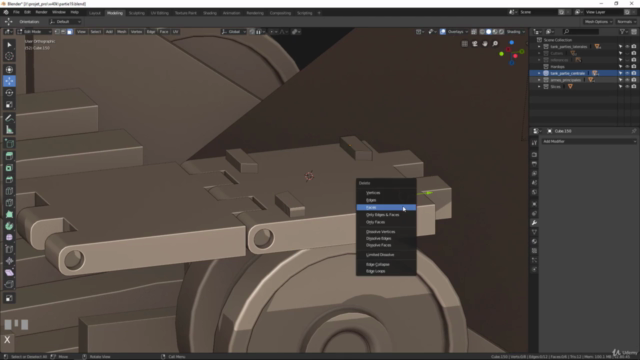Switch to the UV Editing workspace tab
640x360 pixels.
click(x=160, y=13)
